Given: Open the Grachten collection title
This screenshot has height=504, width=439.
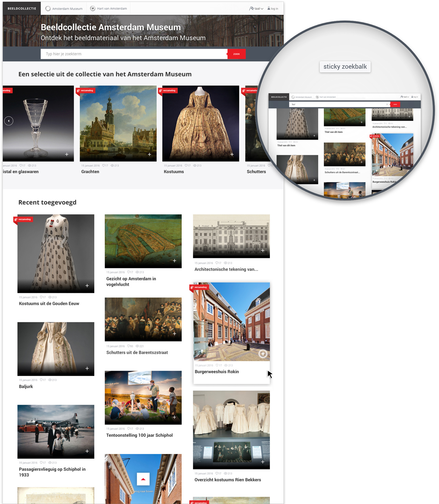Looking at the screenshot, I should [x=90, y=172].
